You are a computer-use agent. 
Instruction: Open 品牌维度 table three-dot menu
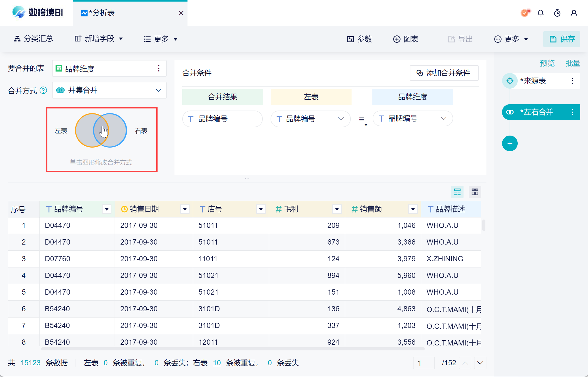click(159, 69)
